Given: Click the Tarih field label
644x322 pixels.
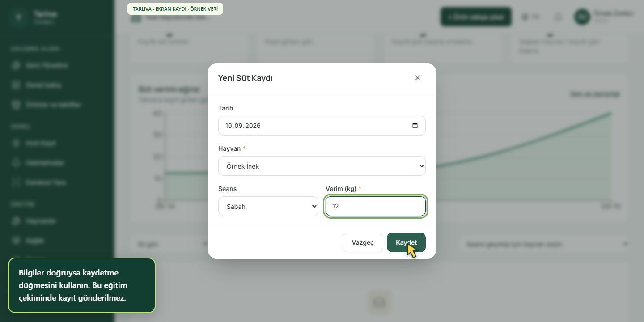Looking at the screenshot, I should click(226, 108).
